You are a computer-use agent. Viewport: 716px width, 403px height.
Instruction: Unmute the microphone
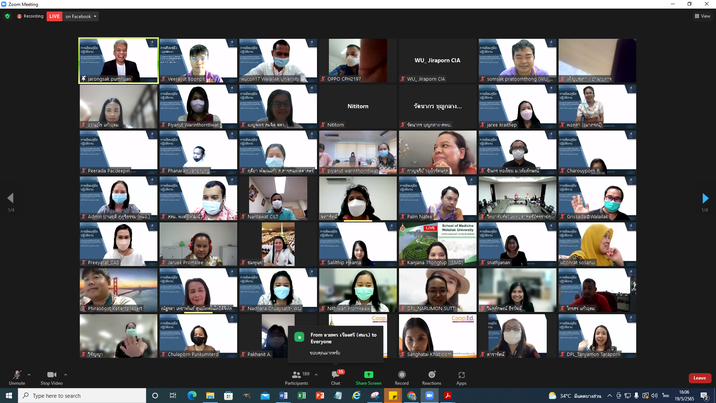pyautogui.click(x=16, y=375)
